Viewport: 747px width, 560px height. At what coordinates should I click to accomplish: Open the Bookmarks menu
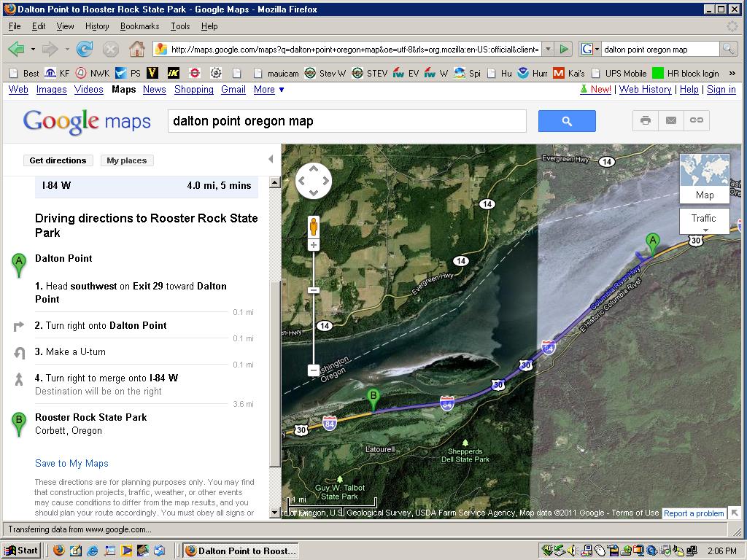[x=139, y=26]
